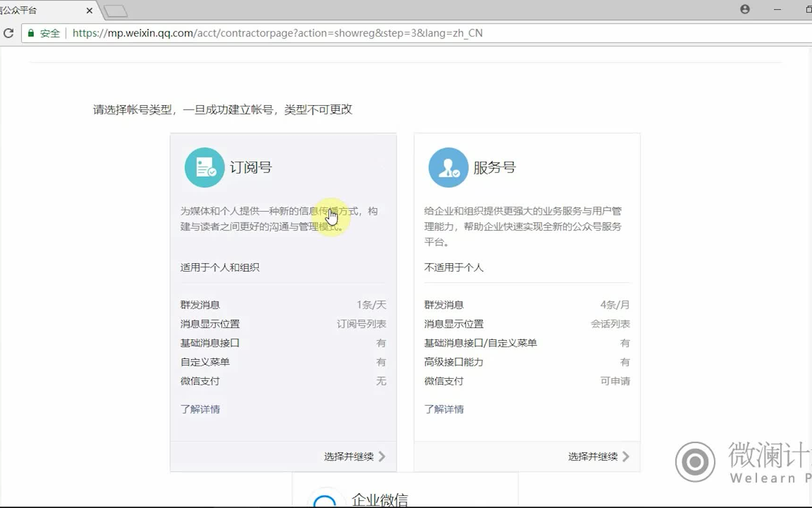Click the Chrome profile avatar icon

pos(745,9)
